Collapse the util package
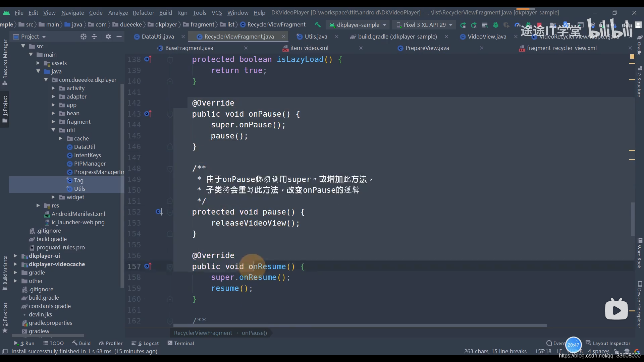Image resolution: width=644 pixels, height=362 pixels. click(x=53, y=130)
